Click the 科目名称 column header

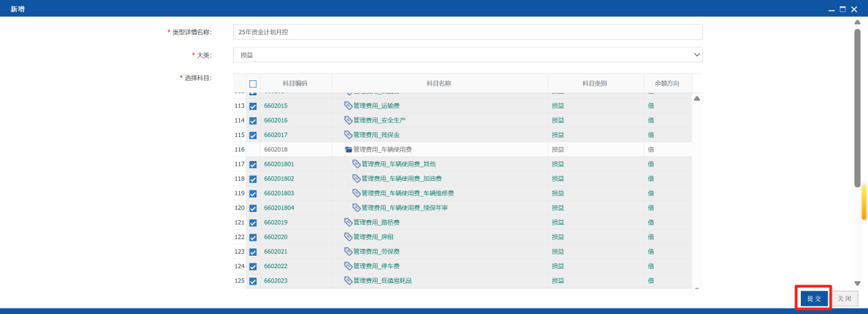click(x=439, y=83)
